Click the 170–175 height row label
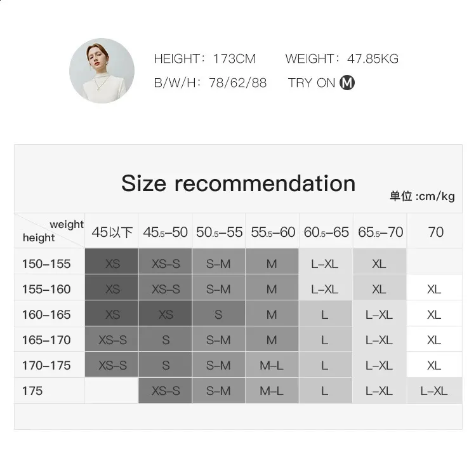476x468 pixels. (x=46, y=366)
